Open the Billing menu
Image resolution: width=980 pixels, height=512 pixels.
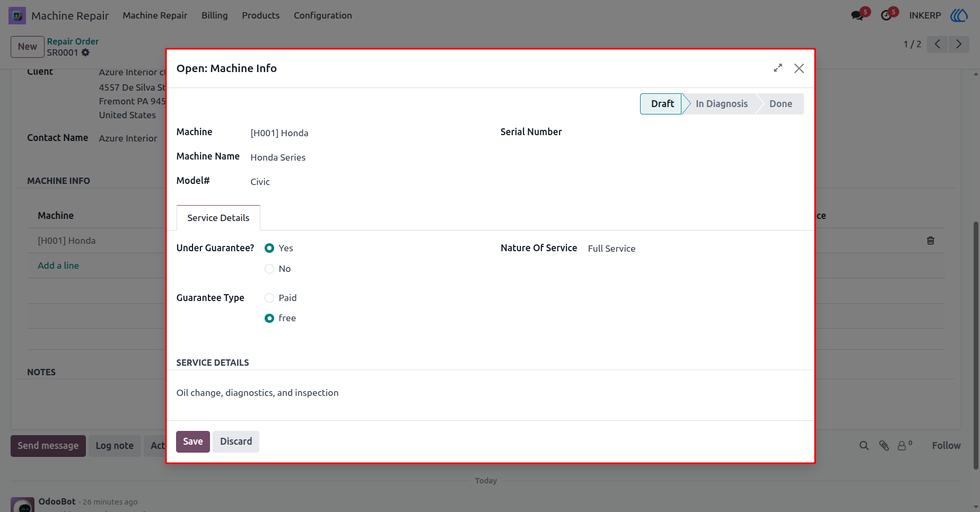[214, 15]
